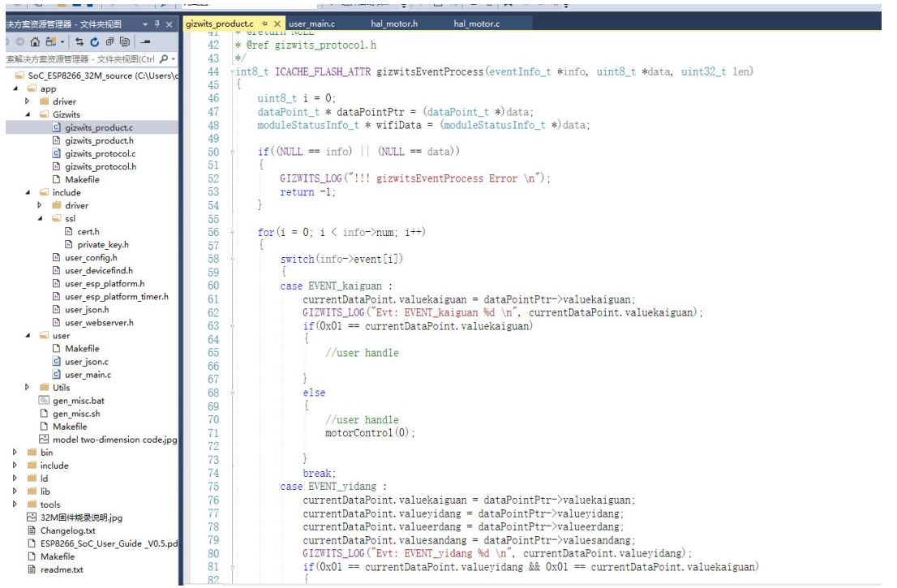This screenshot has width=897, height=588.
Task: Open user_json.h
Action: point(87,310)
